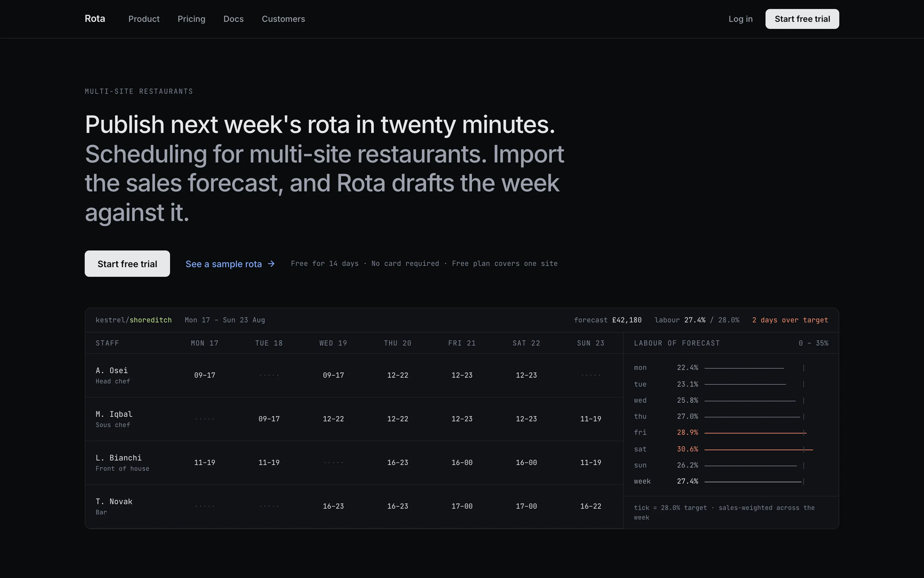
Task: Click the fri 28.9% labour bar
Action: [755, 433]
